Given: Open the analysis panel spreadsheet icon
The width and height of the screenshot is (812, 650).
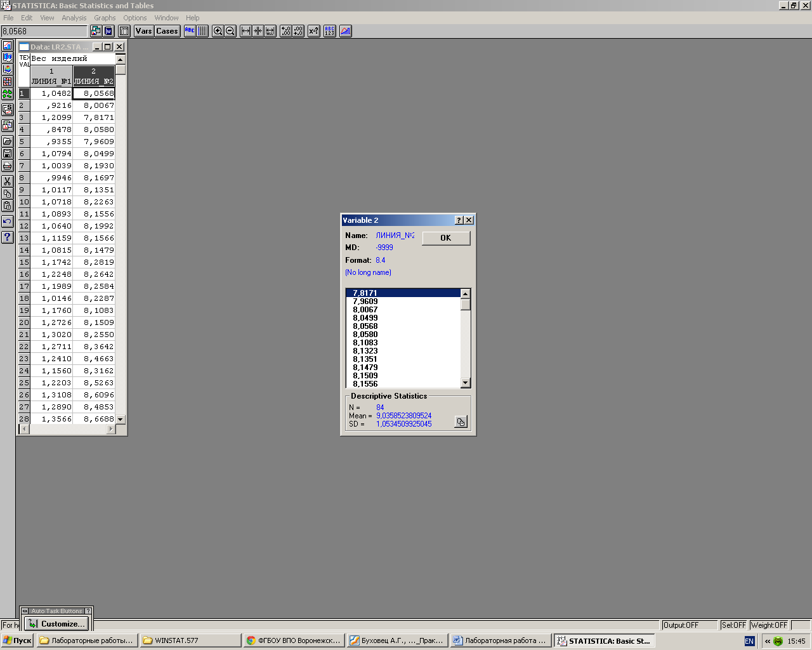Looking at the screenshot, I should 124,31.
